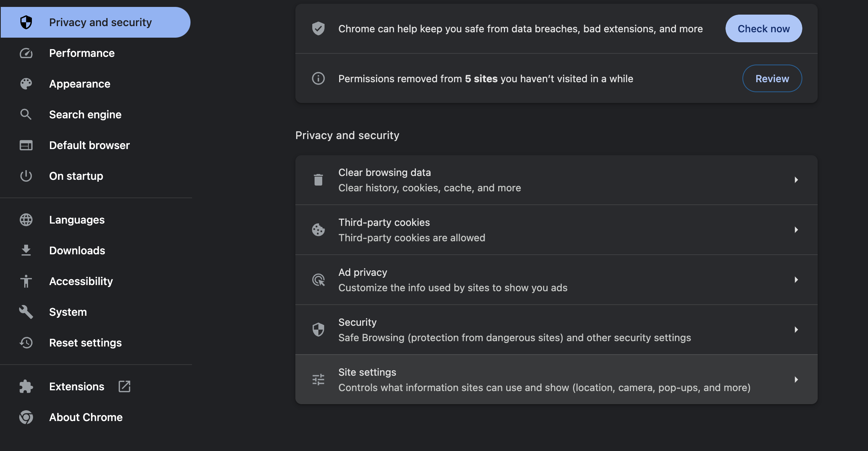Open the Clear browsing data row
The image size is (868, 451).
556,180
